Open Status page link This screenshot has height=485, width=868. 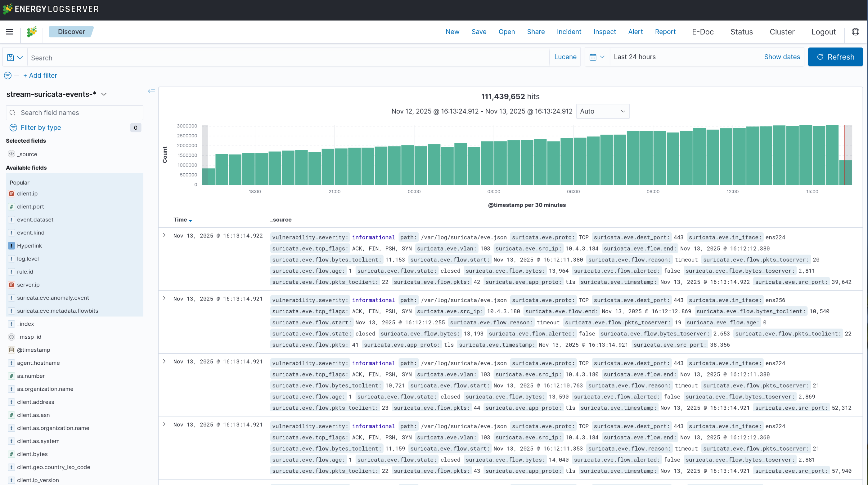pos(741,32)
